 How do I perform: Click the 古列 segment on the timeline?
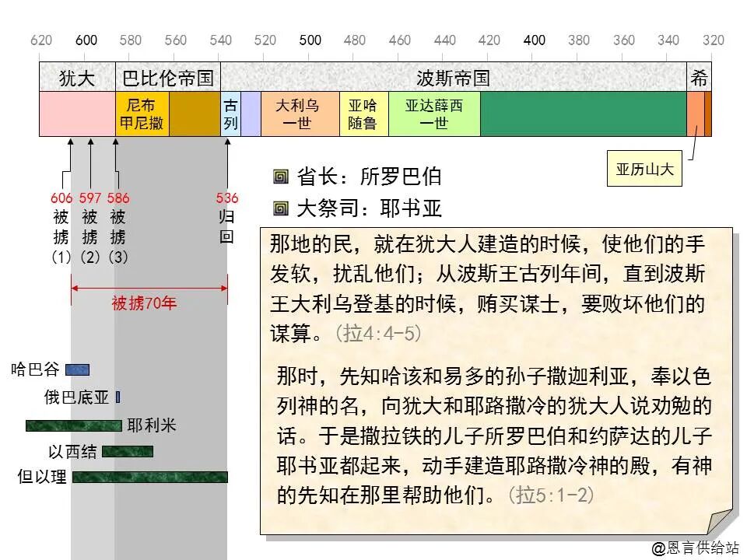[230, 115]
